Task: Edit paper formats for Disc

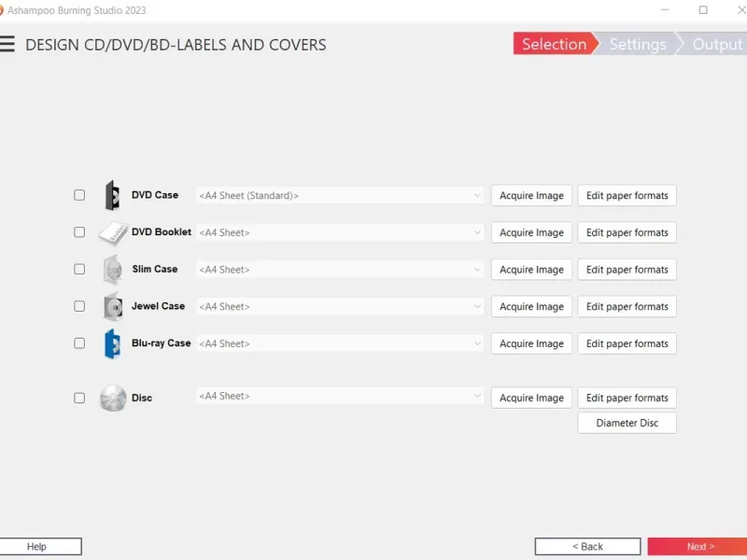Action: coord(627,399)
